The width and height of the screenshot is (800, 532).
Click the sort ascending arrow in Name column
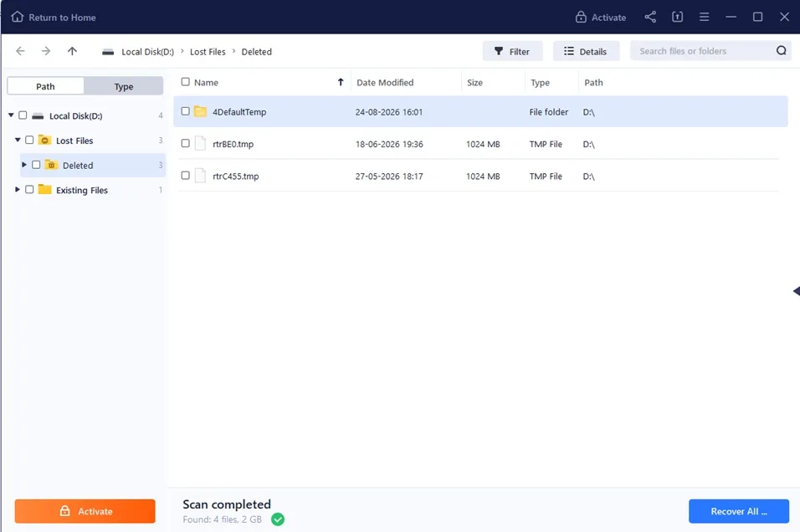[341, 82]
